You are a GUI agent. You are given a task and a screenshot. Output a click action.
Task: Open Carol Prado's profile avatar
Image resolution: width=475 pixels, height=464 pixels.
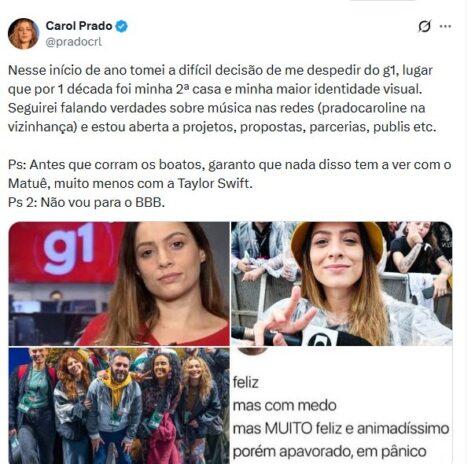(23, 33)
